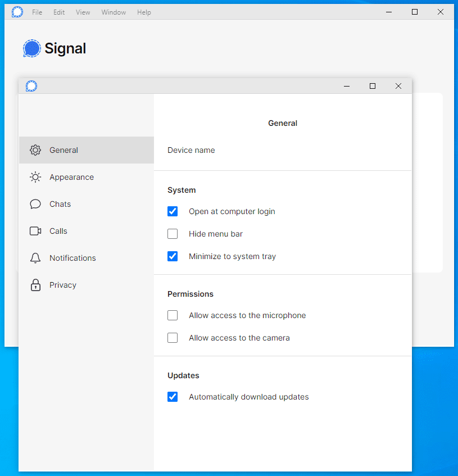The image size is (458, 476).
Task: Open the Window menu
Action: pyautogui.click(x=114, y=12)
